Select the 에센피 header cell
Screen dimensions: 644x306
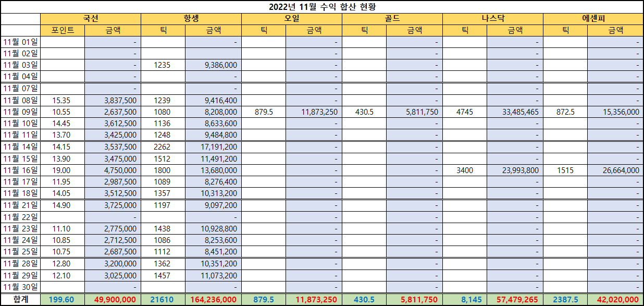point(593,18)
